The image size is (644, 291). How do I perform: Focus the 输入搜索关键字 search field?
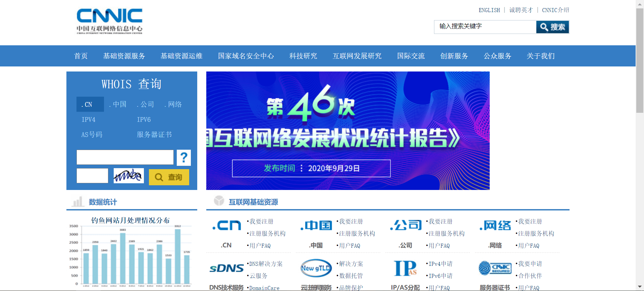(485, 27)
